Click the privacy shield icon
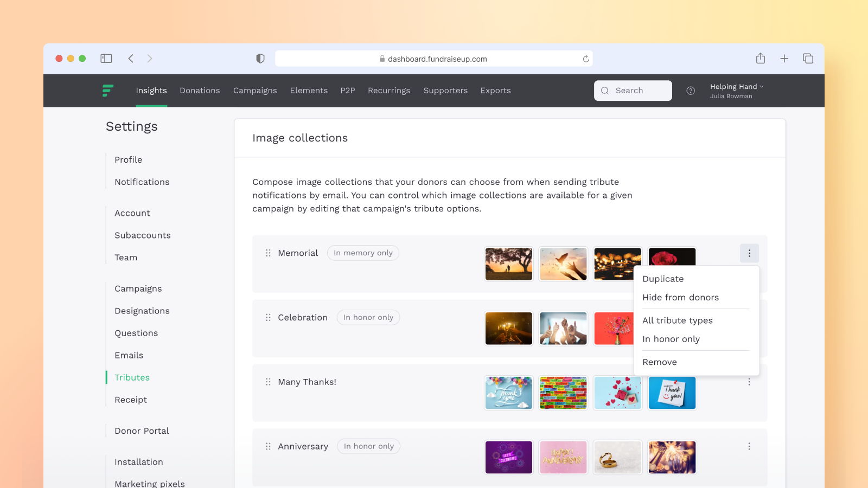Screen dimensions: 868x488 click(260, 59)
